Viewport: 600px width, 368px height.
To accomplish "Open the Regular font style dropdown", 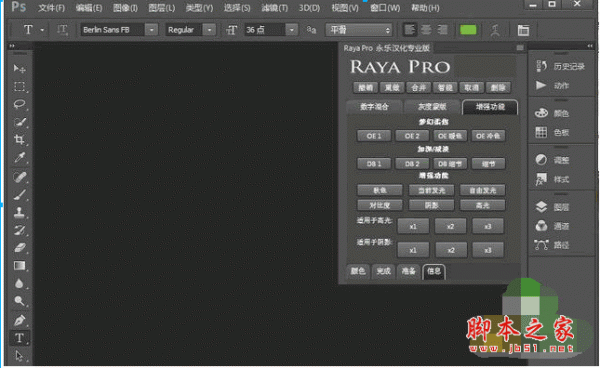I will coord(209,30).
